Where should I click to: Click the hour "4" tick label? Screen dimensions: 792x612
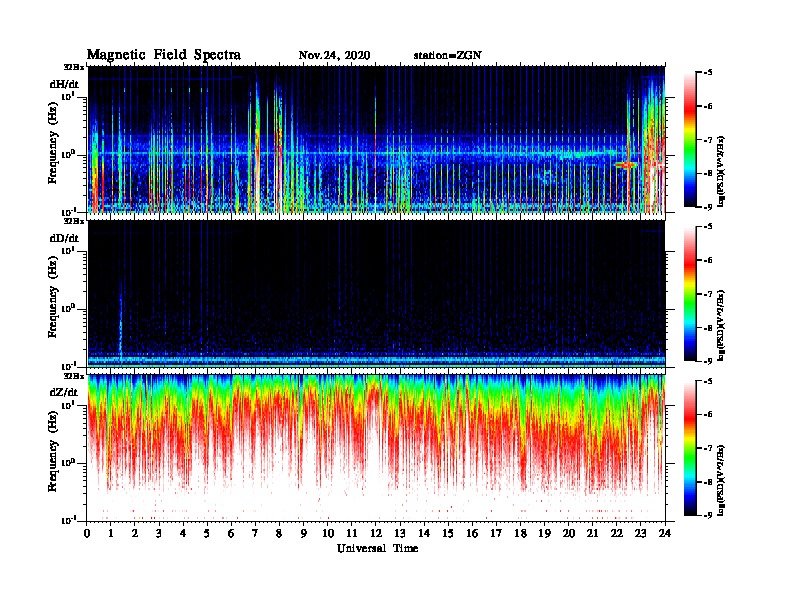pos(183,534)
